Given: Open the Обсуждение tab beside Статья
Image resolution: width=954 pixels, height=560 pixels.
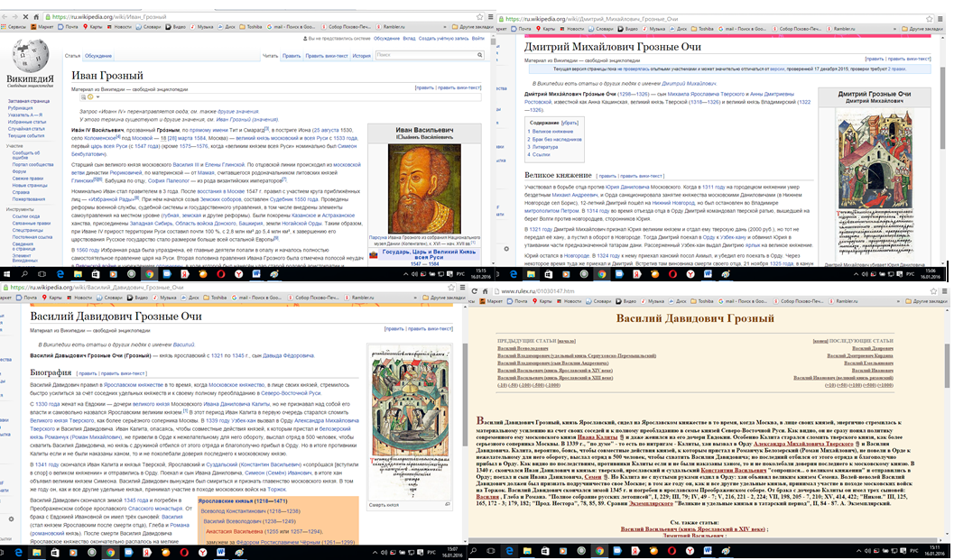Looking at the screenshot, I should click(98, 56).
